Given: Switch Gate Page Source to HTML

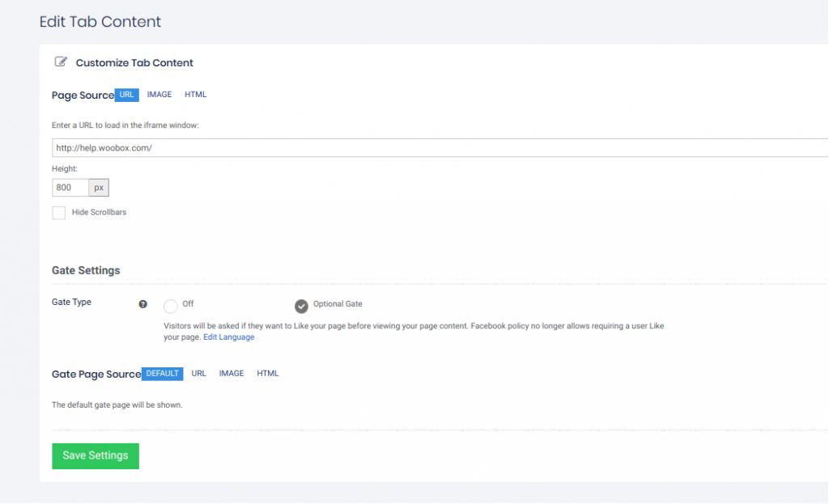Looking at the screenshot, I should click(268, 374).
